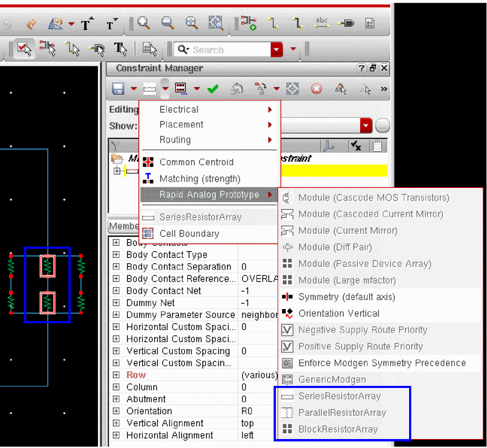Click the zoom out magnifier icon
This screenshot has height=448, width=487.
[167, 23]
